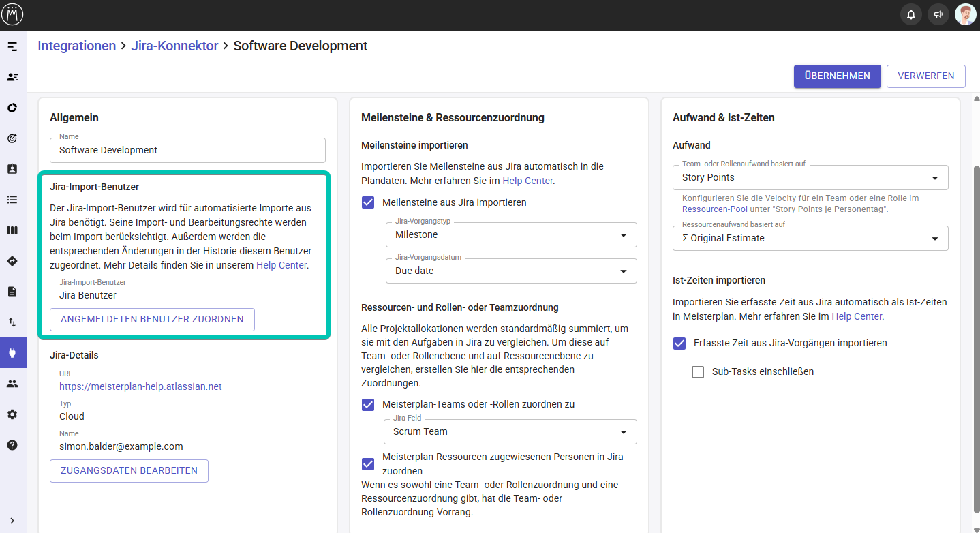Click the Software Development breadcrumb title
The width and height of the screenshot is (980, 533).
[301, 46]
